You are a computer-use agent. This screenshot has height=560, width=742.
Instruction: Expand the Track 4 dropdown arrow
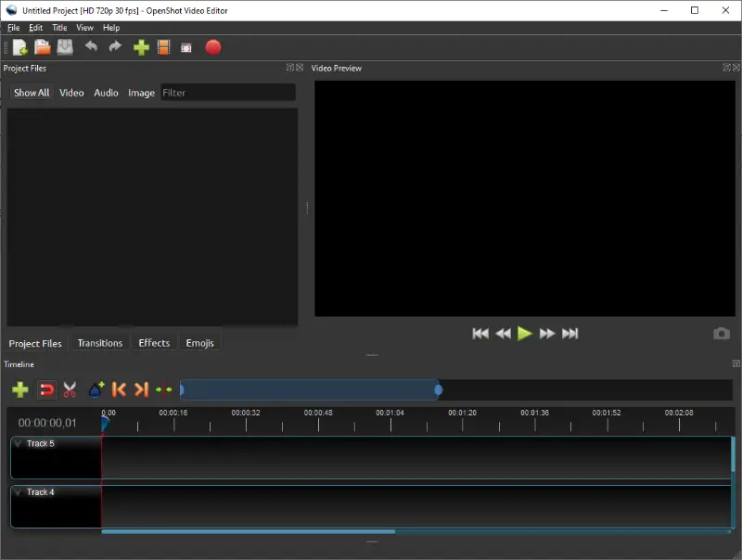[x=18, y=492]
